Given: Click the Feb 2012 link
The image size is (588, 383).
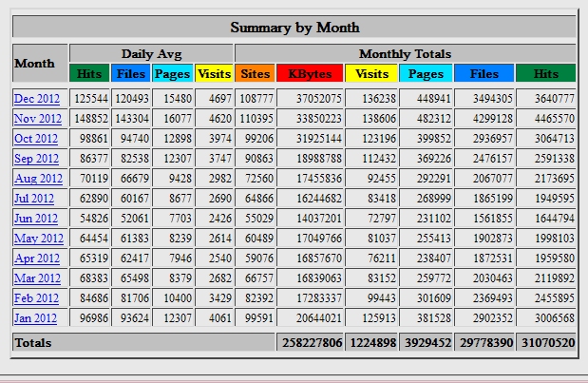Looking at the screenshot, I should [x=38, y=298].
